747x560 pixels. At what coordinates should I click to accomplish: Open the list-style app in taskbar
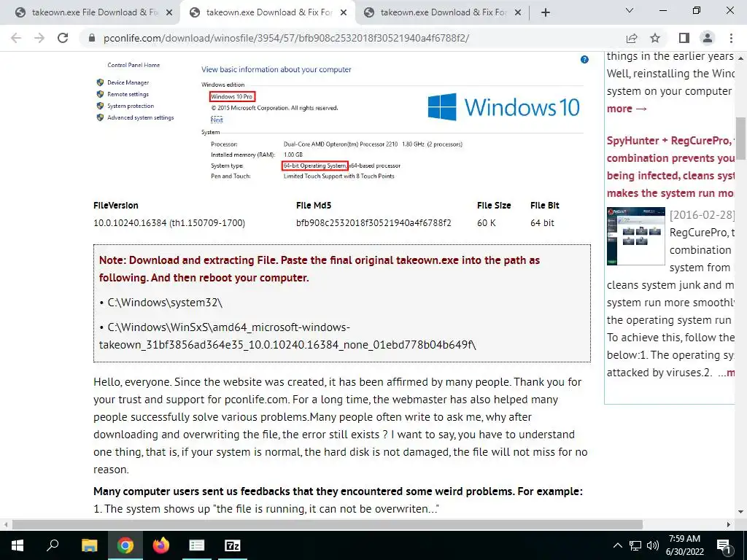point(197,545)
